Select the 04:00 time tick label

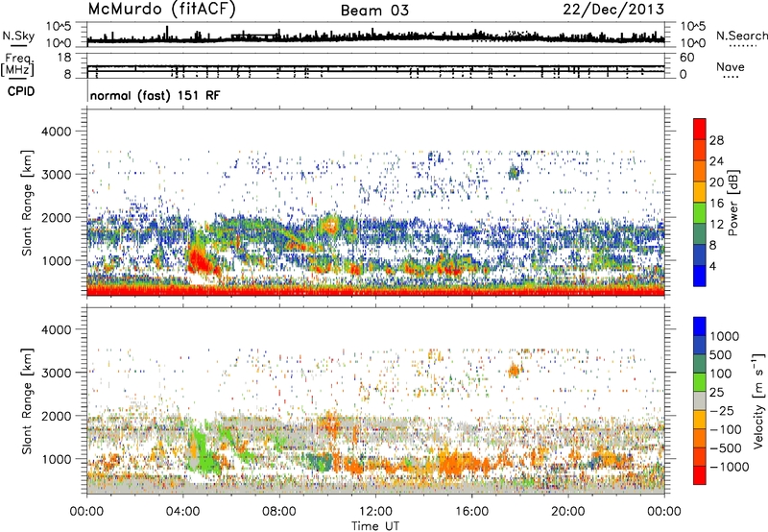point(182,512)
